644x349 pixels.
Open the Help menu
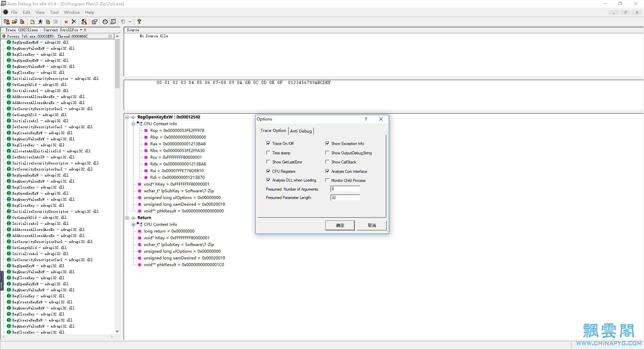click(90, 12)
